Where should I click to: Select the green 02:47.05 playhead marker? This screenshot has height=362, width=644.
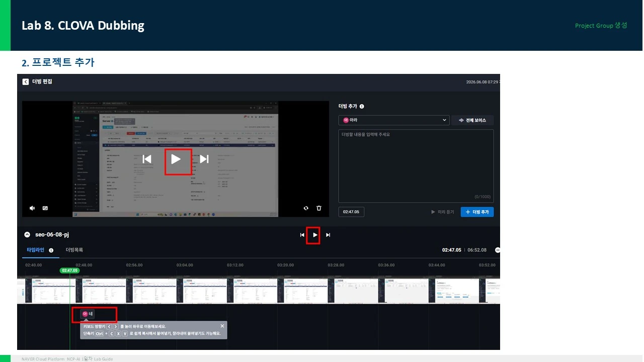tap(69, 270)
